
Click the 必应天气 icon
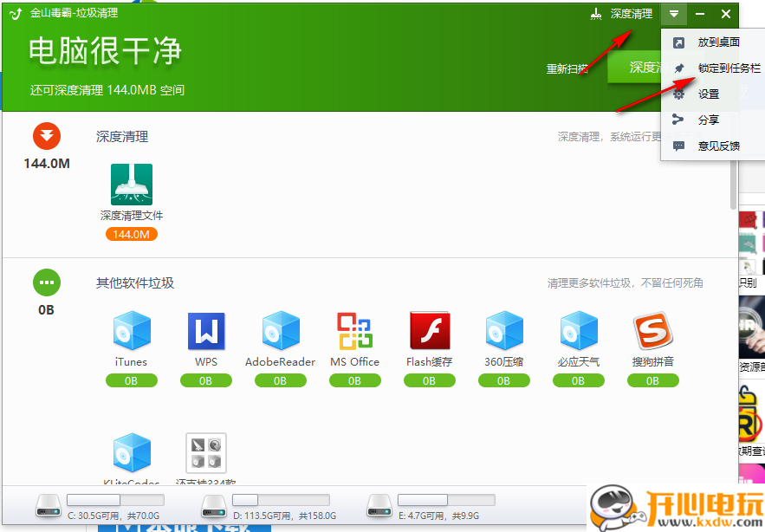pyautogui.click(x=579, y=330)
